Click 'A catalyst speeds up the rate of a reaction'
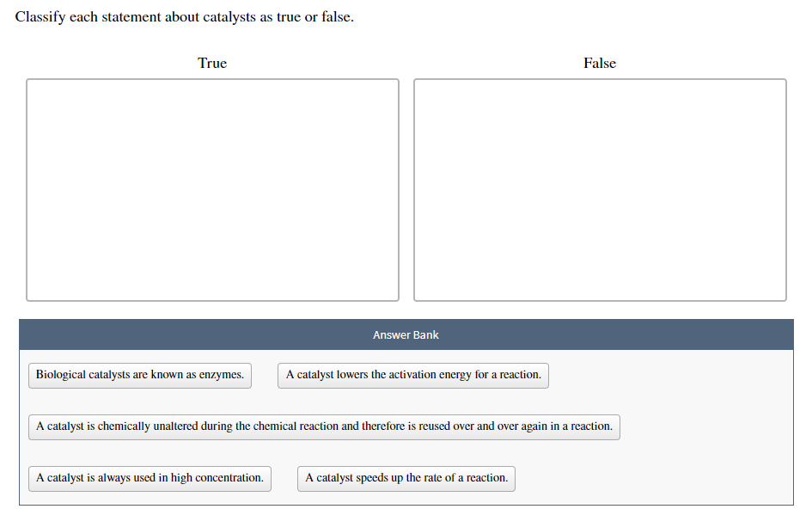 click(406, 478)
